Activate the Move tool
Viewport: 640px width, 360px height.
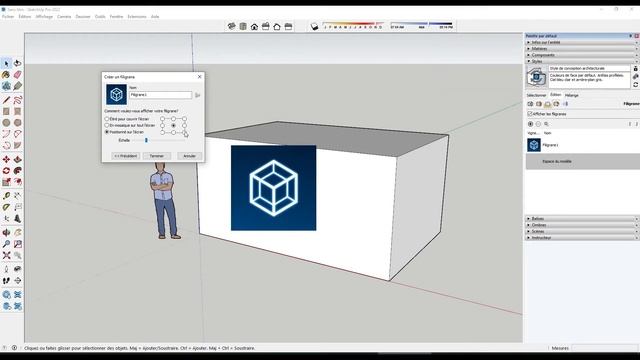[x=6, y=159]
